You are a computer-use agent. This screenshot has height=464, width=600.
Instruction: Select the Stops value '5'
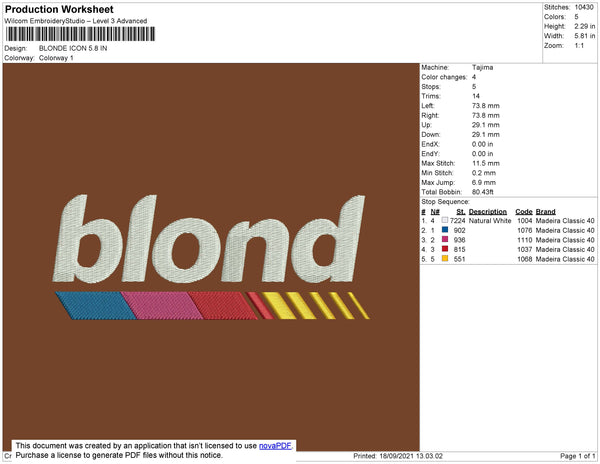pos(474,86)
